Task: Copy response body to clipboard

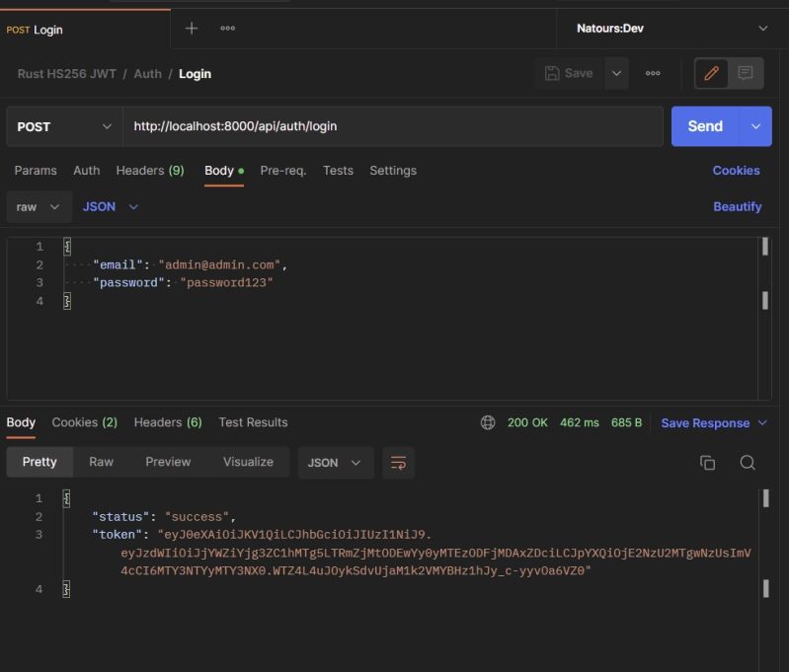Action: click(707, 462)
